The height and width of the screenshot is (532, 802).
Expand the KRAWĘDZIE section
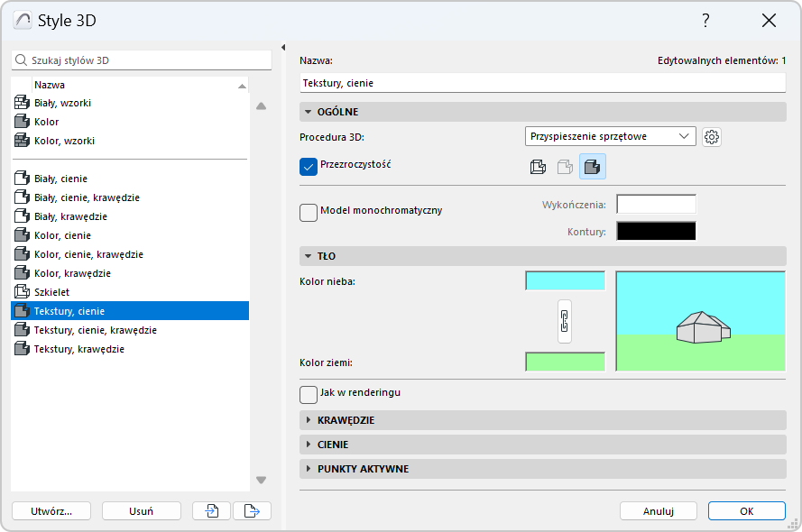346,420
